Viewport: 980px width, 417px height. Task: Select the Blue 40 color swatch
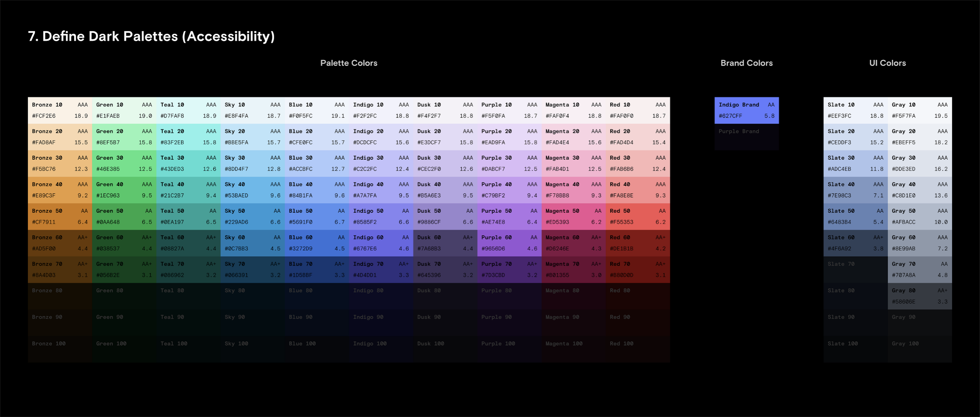[x=318, y=190]
